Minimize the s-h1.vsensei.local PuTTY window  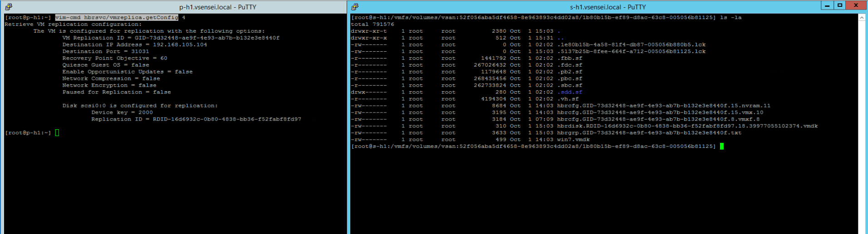tap(827, 5)
